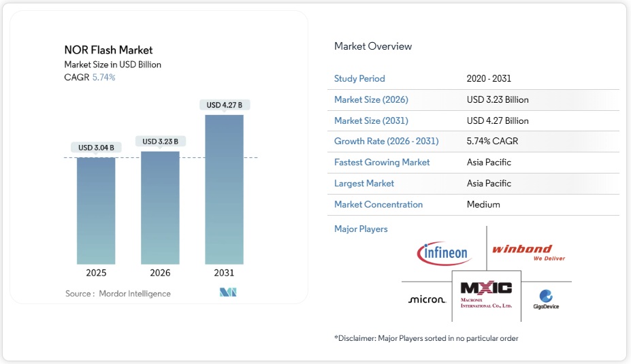Click the USD 3.04 B value label
This screenshot has height=364, width=631.
(96, 148)
